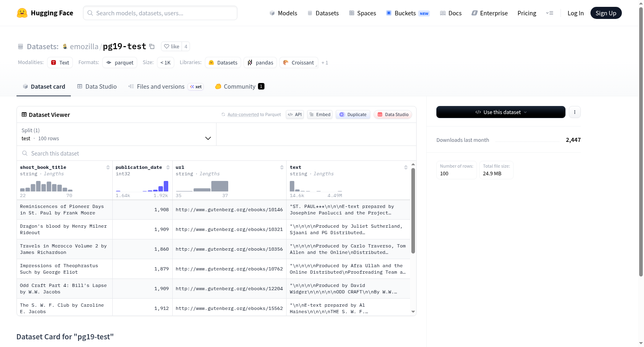Open the Use this dataset dropdown

pos(501,112)
